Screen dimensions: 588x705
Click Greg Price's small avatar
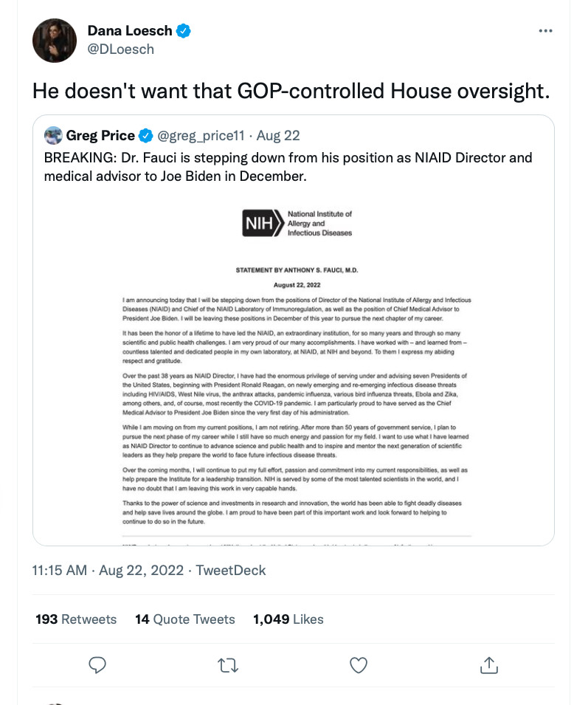53,136
